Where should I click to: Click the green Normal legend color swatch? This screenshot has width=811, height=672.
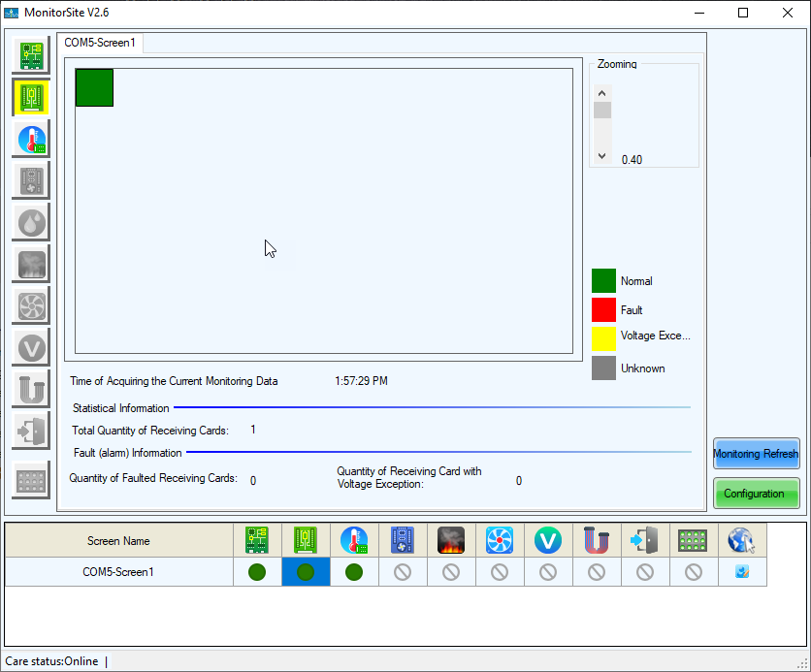[x=604, y=280]
